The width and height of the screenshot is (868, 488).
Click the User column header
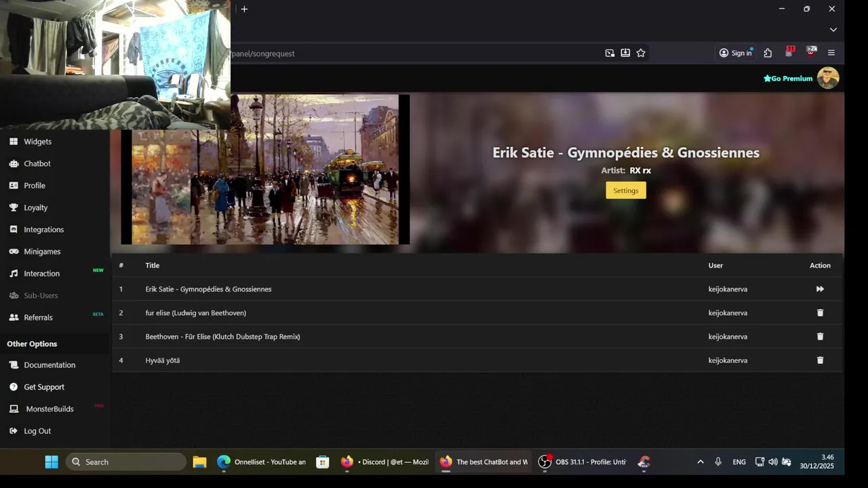(x=715, y=266)
